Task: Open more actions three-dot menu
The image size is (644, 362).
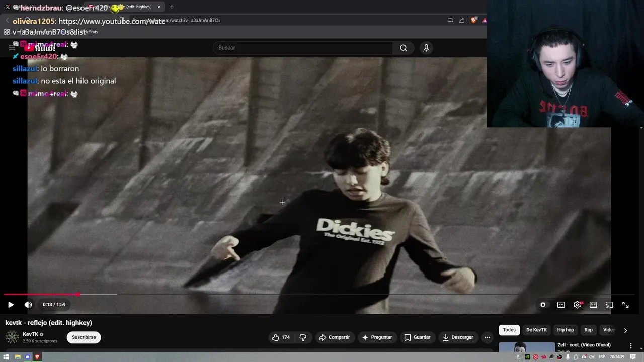Action: [487, 337]
